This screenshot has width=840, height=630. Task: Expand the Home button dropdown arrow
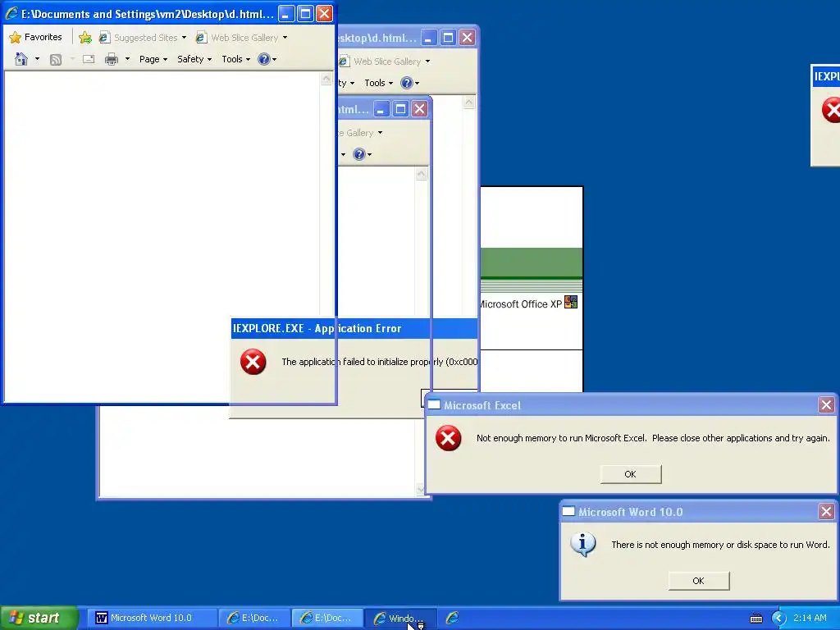[37, 59]
